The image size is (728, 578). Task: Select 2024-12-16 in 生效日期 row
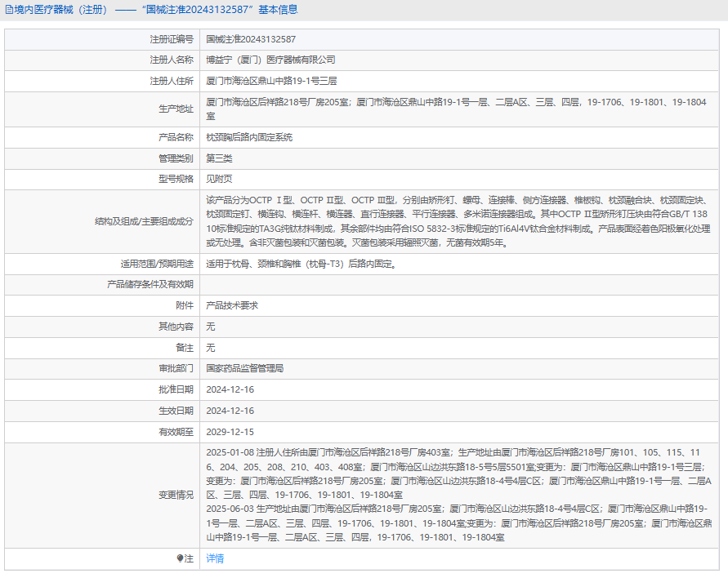(230, 411)
